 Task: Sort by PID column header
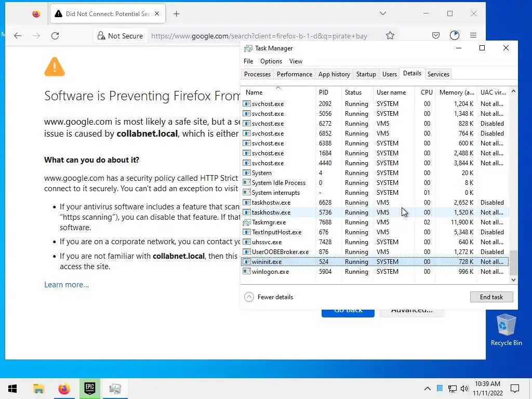tap(328, 92)
